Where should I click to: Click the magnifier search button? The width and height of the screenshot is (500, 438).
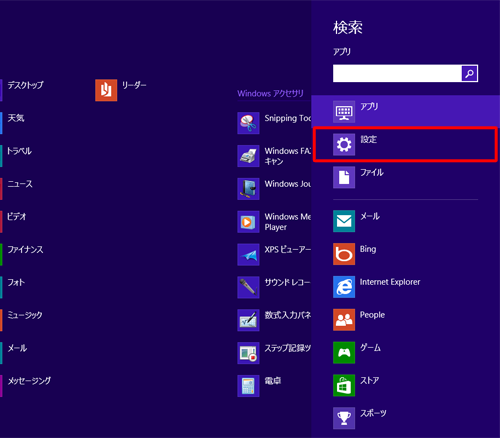469,73
